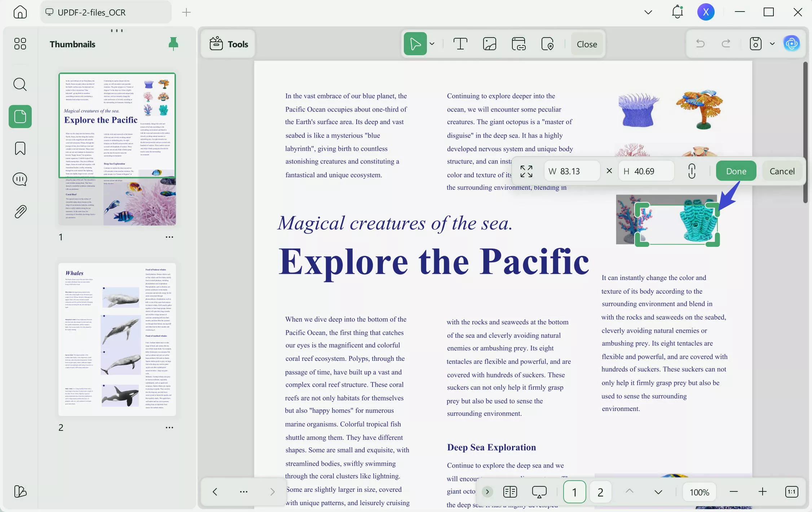Open the bookmarks sidebar panel

click(20, 148)
